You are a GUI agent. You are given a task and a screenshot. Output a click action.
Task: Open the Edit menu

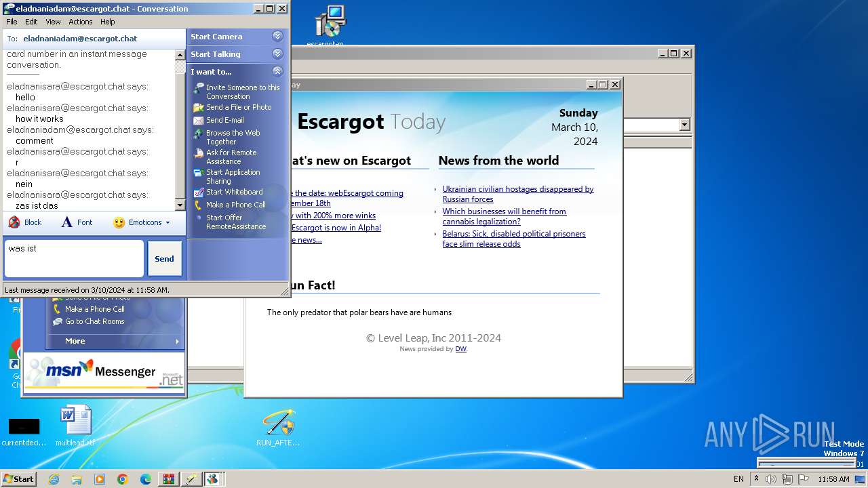pyautogui.click(x=31, y=22)
